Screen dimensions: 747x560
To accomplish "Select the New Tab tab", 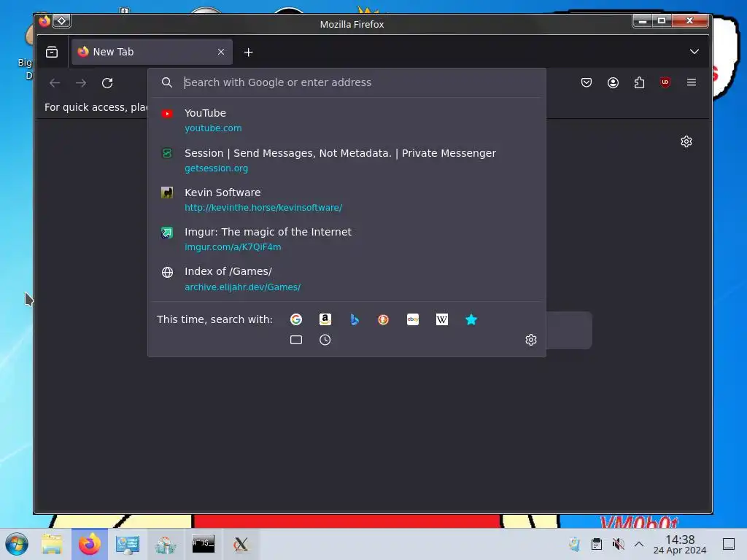I will coord(152,52).
